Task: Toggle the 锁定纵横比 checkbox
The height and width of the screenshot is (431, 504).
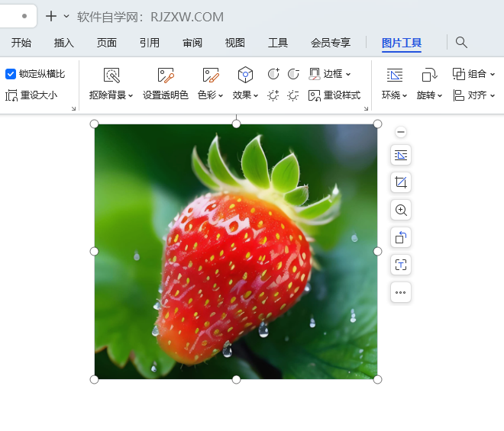Action: pos(11,74)
